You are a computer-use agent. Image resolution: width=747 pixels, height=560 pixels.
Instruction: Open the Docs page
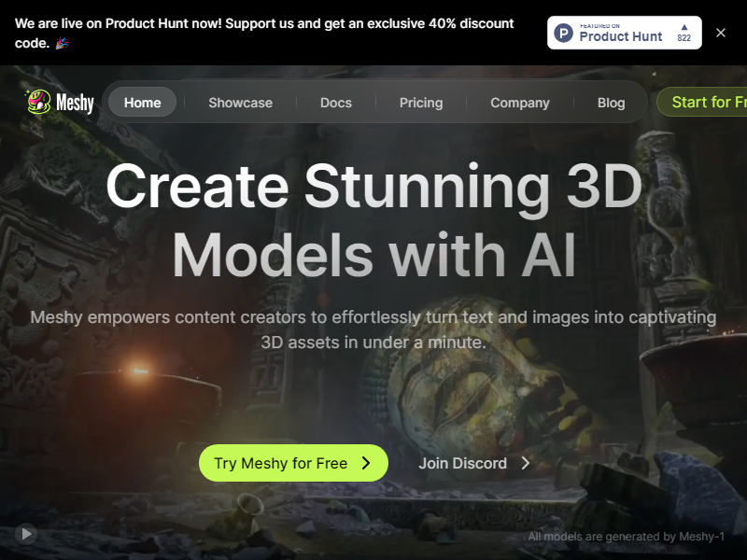click(x=336, y=103)
